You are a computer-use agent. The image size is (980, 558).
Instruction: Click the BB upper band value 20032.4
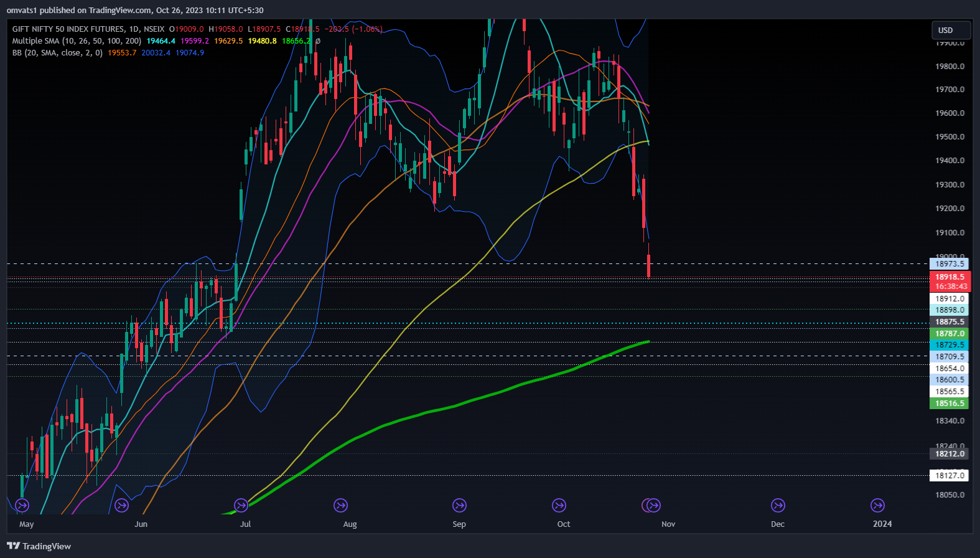[x=156, y=53]
